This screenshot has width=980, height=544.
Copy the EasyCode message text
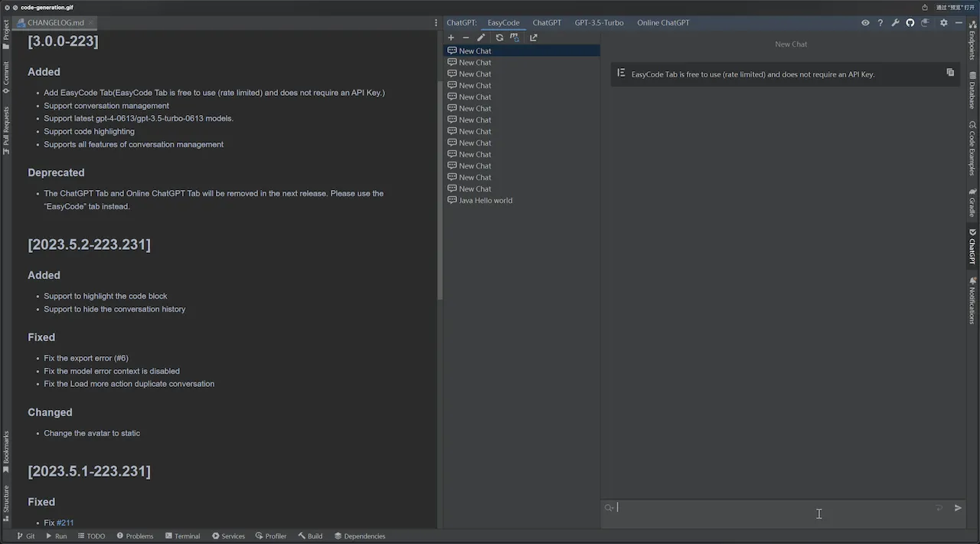950,73
